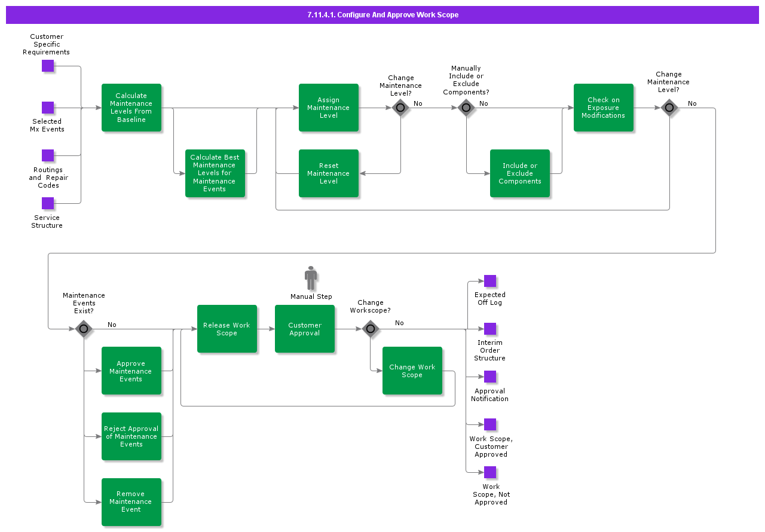Select the Selected Mx Events input icon
The height and width of the screenshot is (532, 765).
[47, 108]
